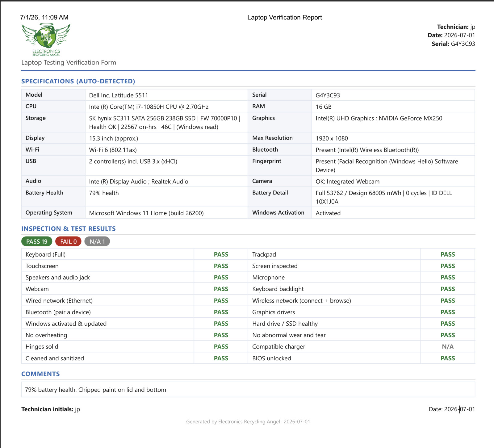Click the '15.3 inch (approx.)' display value
Image resolution: width=494 pixels, height=448 pixels.
[114, 138]
